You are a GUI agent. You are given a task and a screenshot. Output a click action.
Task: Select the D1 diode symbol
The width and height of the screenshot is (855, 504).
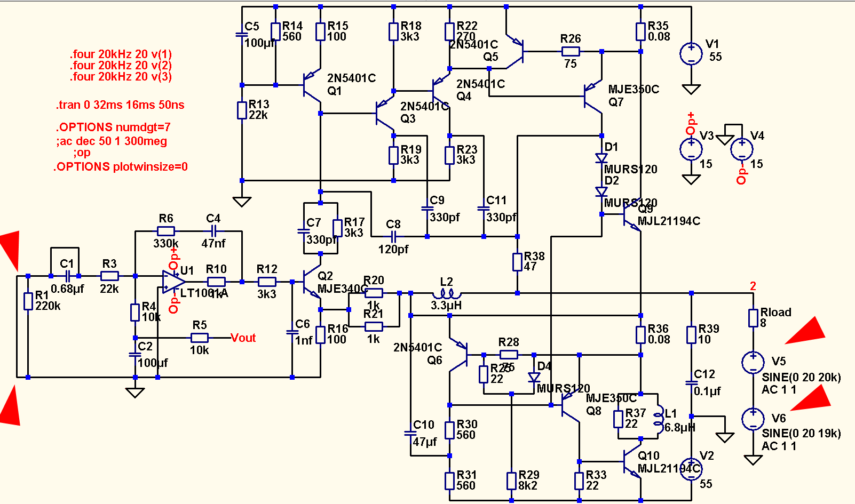click(x=601, y=158)
